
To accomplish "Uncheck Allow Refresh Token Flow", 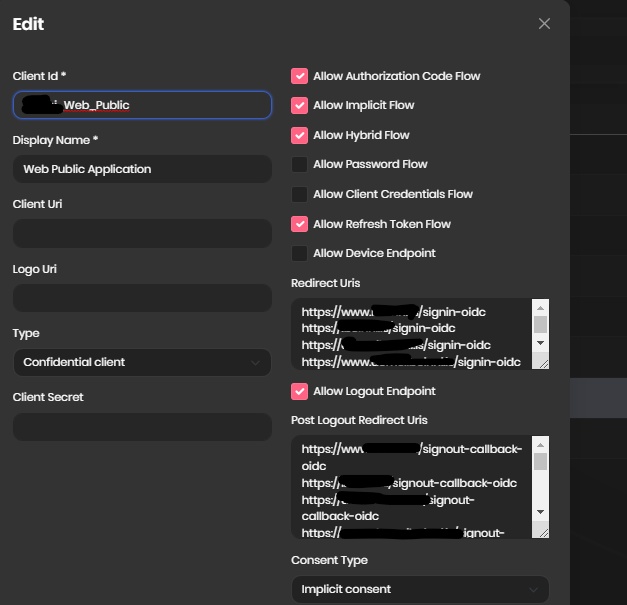I will coord(299,224).
